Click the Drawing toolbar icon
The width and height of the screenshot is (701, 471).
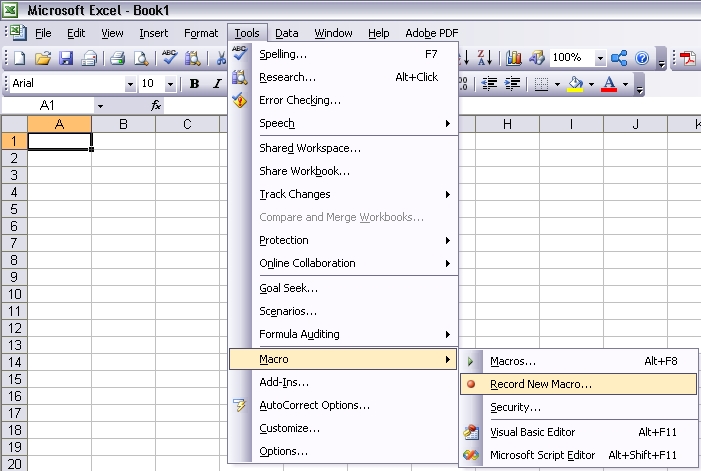coord(537,58)
